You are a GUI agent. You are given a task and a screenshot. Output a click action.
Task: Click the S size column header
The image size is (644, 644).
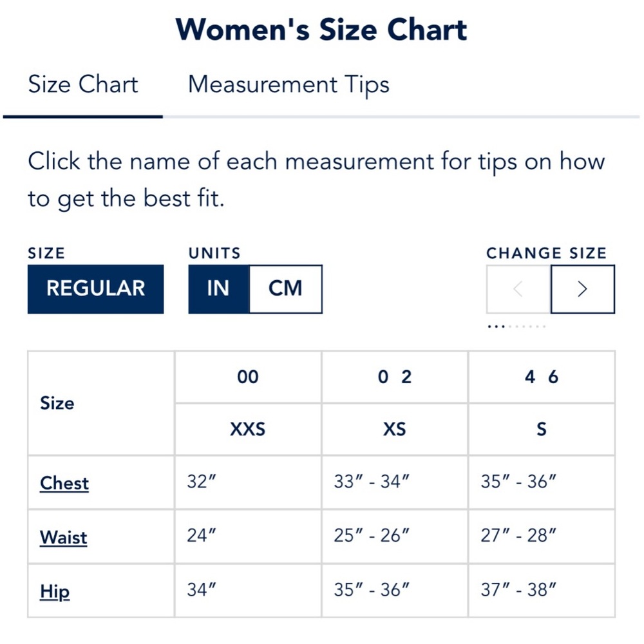[541, 429]
